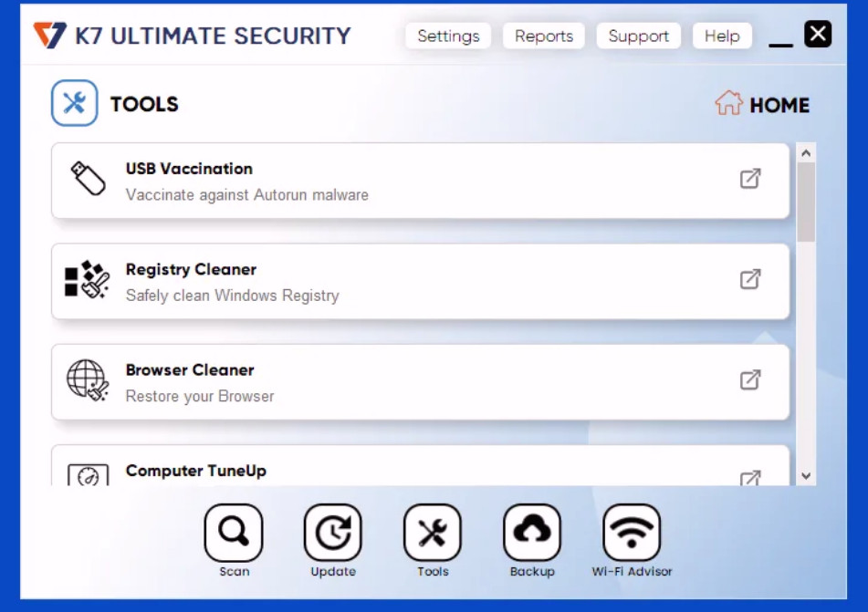Click the Wi-Fi Advisor label text
The height and width of the screenshot is (612, 868).
[632, 572]
